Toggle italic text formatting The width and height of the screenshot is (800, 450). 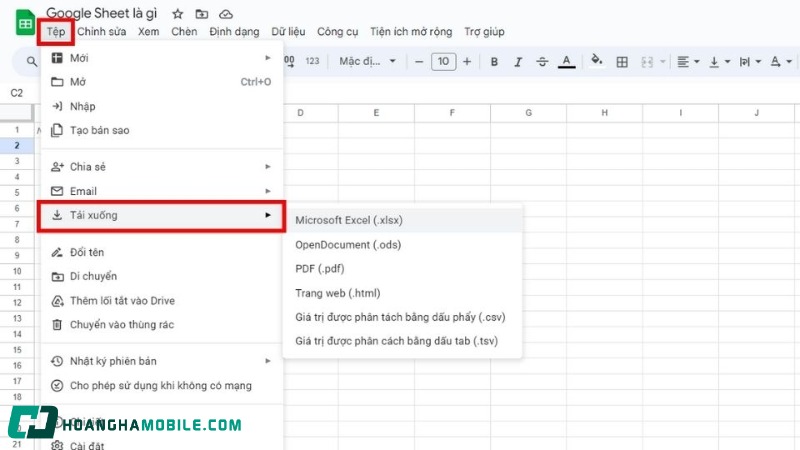[518, 62]
